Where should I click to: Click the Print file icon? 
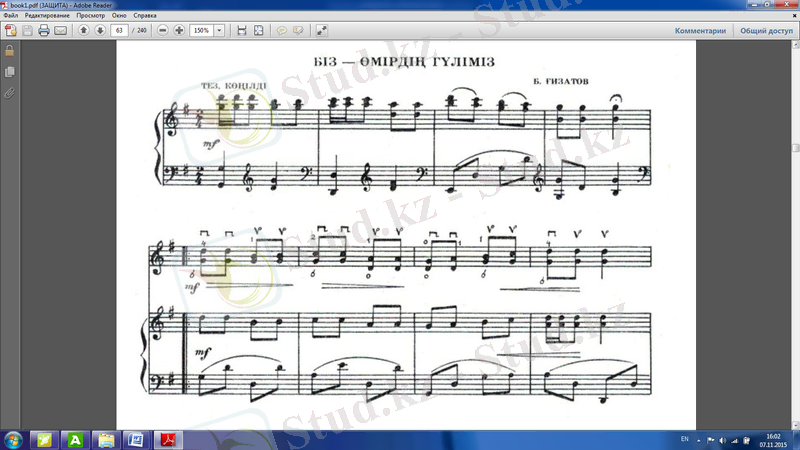point(43,31)
